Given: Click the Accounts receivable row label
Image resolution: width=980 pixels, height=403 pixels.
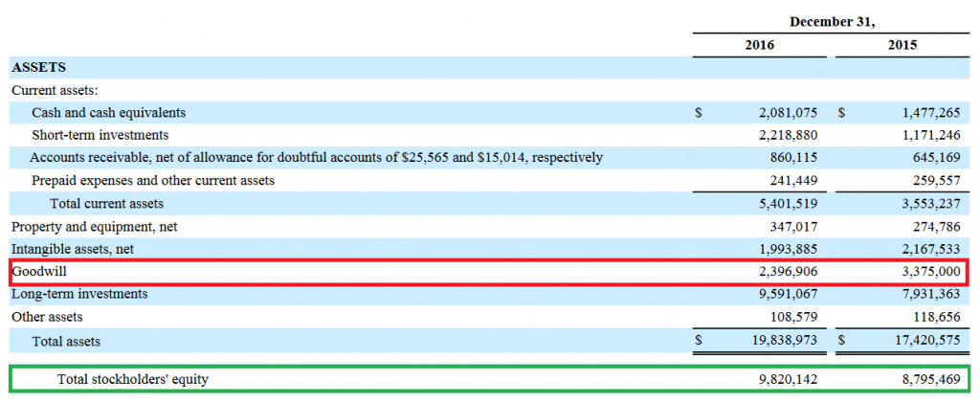Looking at the screenshot, I should (x=316, y=158).
